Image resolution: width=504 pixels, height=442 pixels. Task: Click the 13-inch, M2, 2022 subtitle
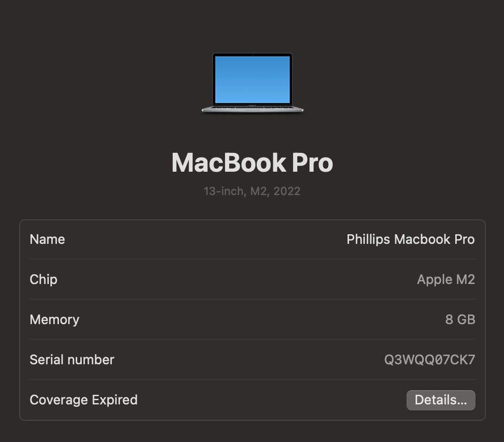[252, 191]
